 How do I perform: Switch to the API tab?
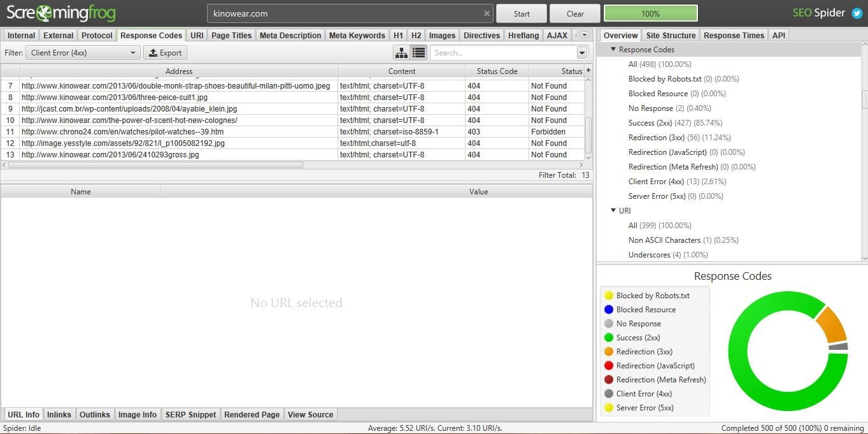pyautogui.click(x=779, y=36)
